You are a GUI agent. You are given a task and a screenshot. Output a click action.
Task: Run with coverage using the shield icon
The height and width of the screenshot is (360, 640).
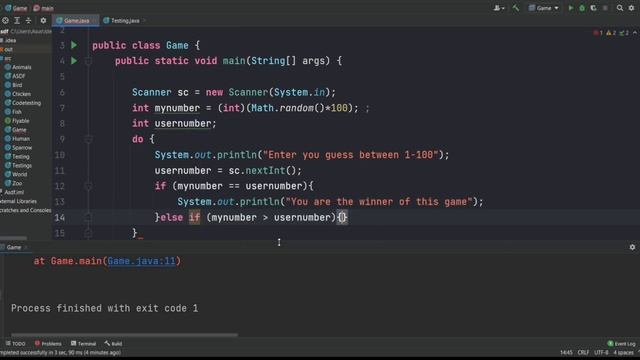593,8
